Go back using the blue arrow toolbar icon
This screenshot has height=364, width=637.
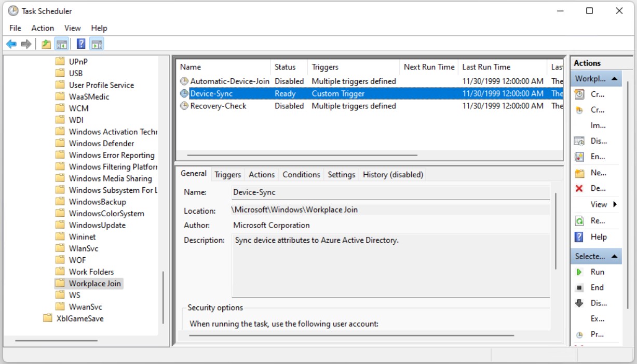[x=11, y=45]
